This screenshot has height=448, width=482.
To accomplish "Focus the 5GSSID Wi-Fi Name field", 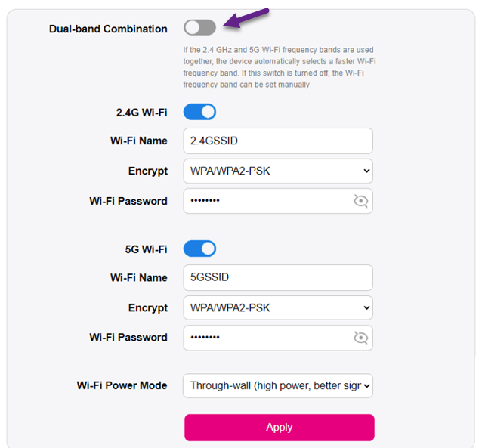I will point(278,277).
